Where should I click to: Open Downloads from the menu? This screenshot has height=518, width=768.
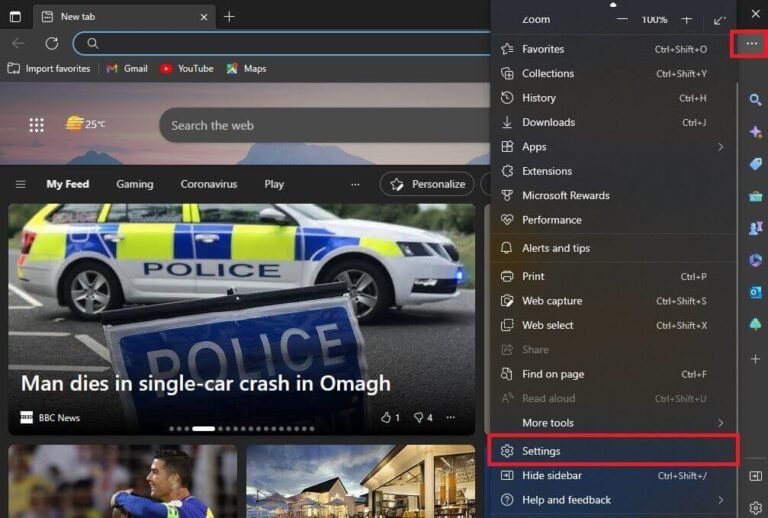coord(613,122)
